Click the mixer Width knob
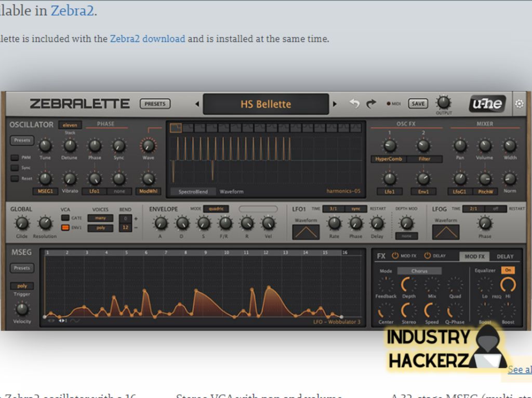 click(510, 146)
